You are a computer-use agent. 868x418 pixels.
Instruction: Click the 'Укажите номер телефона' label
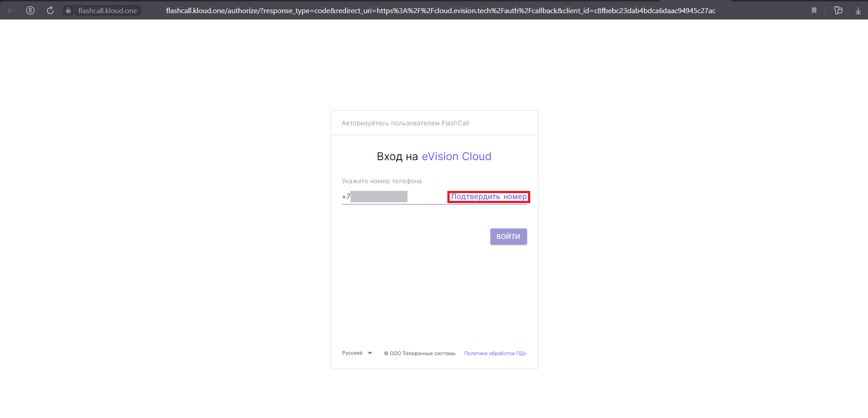[x=382, y=181]
